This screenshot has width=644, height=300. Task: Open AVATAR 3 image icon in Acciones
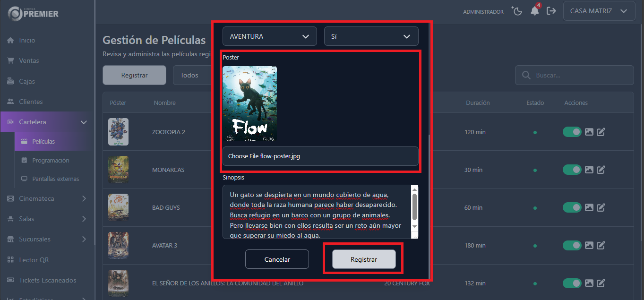tap(589, 245)
